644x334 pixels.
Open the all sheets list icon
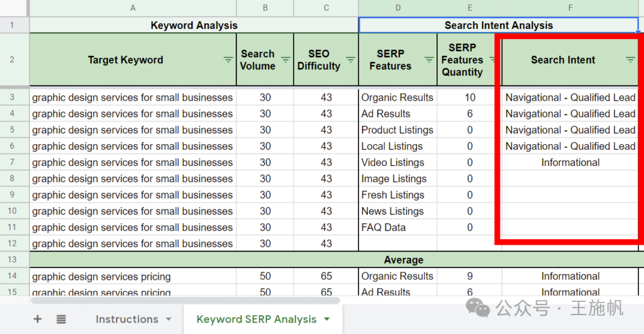[x=61, y=319]
